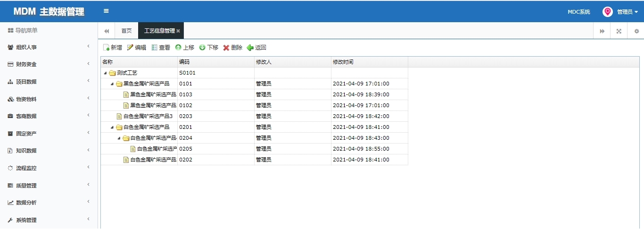Click document icon of row 0202
The width and height of the screenshot is (644, 229).
[126, 160]
